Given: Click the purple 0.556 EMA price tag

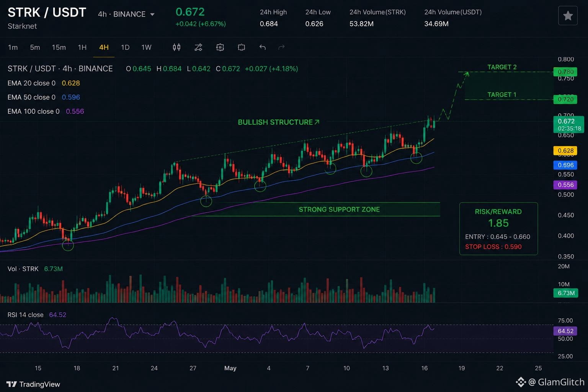Looking at the screenshot, I should [565, 185].
